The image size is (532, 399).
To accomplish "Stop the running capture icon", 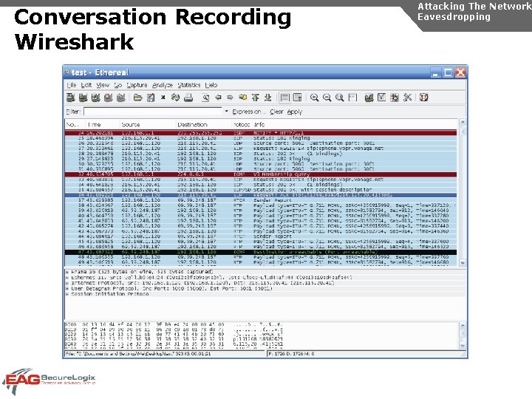I will click(108, 98).
